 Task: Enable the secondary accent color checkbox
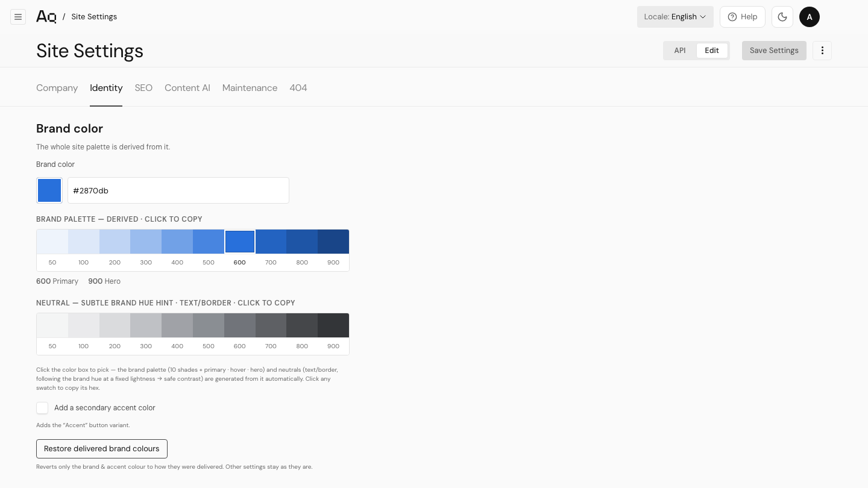(x=42, y=408)
